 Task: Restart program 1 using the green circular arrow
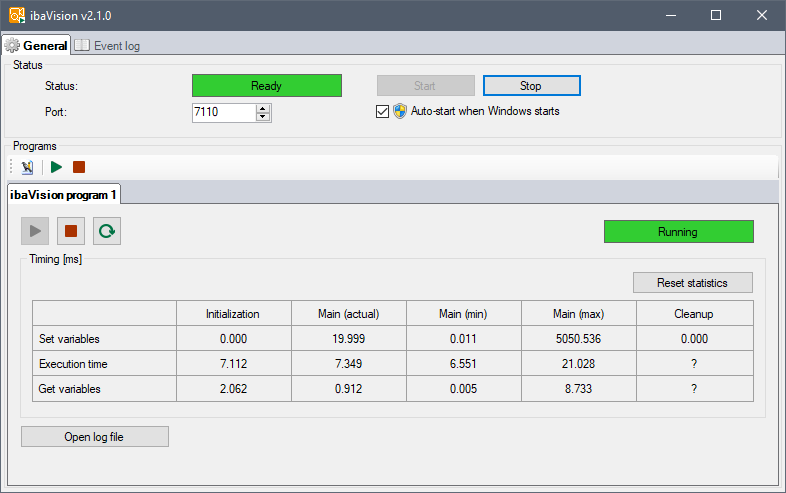pos(107,231)
